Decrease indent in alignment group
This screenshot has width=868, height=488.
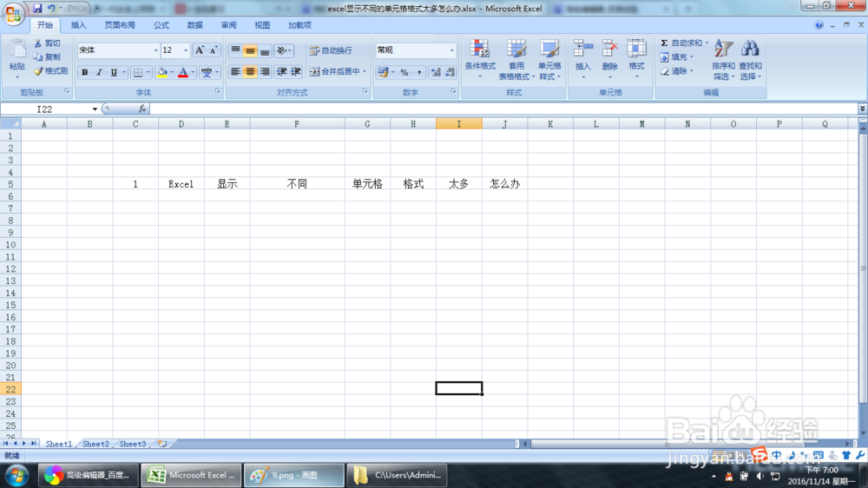click(x=282, y=71)
